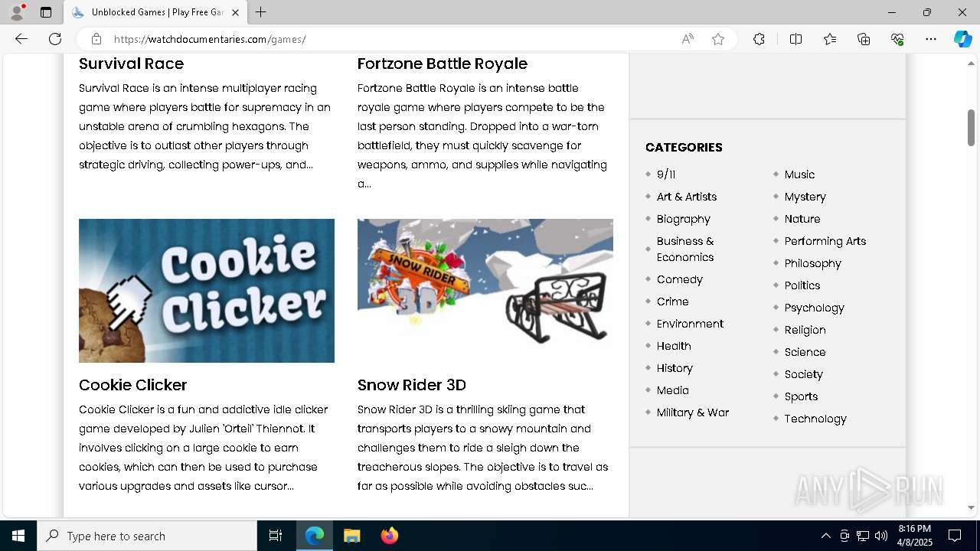Open tab actions menu
The height and width of the screenshot is (551, 980).
[46, 12]
